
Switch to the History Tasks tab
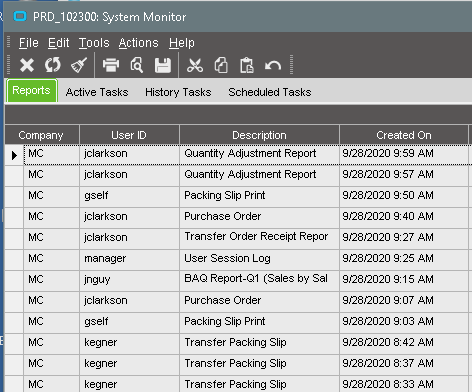point(178,92)
